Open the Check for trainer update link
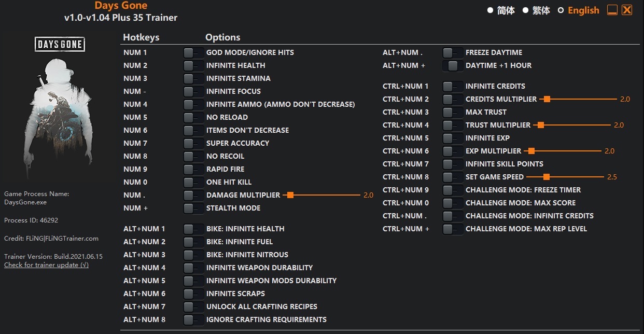Image resolution: width=644 pixels, height=334 pixels. click(x=46, y=265)
